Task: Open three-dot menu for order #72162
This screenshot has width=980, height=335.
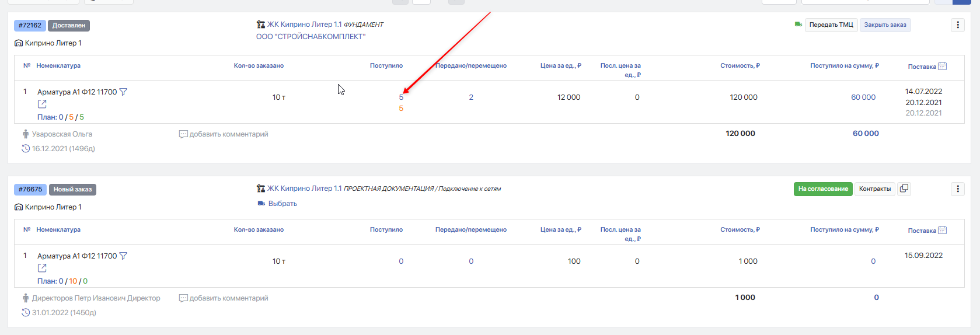Action: [x=958, y=25]
